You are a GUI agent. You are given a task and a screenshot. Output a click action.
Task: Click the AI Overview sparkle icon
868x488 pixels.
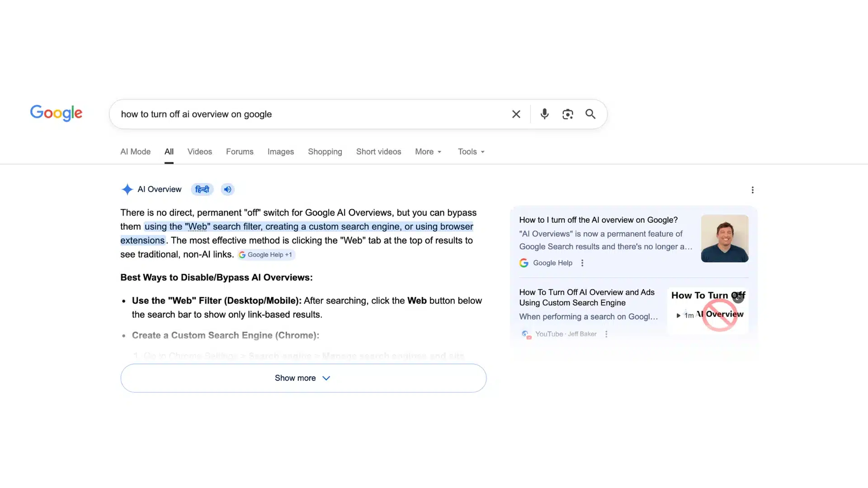pyautogui.click(x=127, y=189)
